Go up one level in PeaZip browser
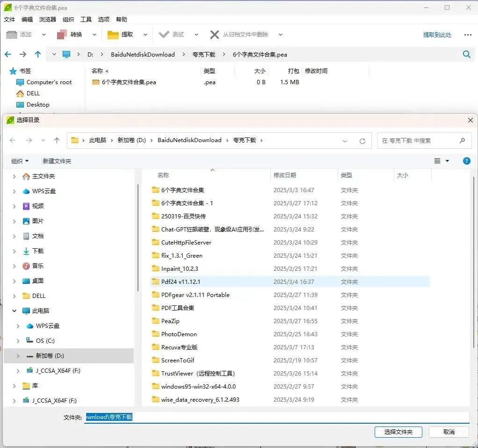478x448 pixels. (x=38, y=54)
